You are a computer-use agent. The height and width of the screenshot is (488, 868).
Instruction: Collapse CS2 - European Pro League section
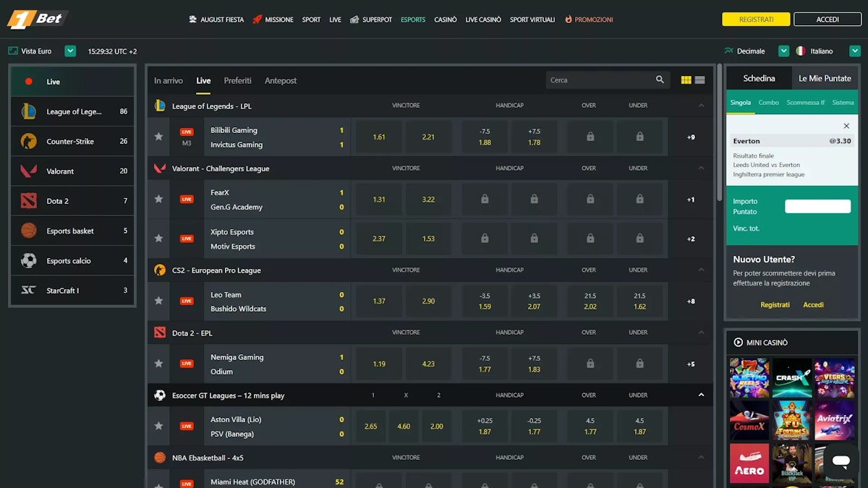pos(701,270)
